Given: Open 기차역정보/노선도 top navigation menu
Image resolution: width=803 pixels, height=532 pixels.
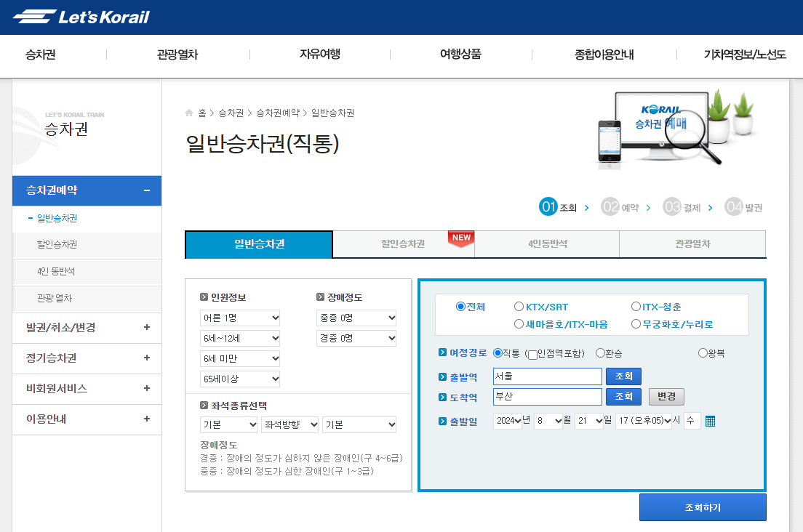Looking at the screenshot, I should pos(745,55).
